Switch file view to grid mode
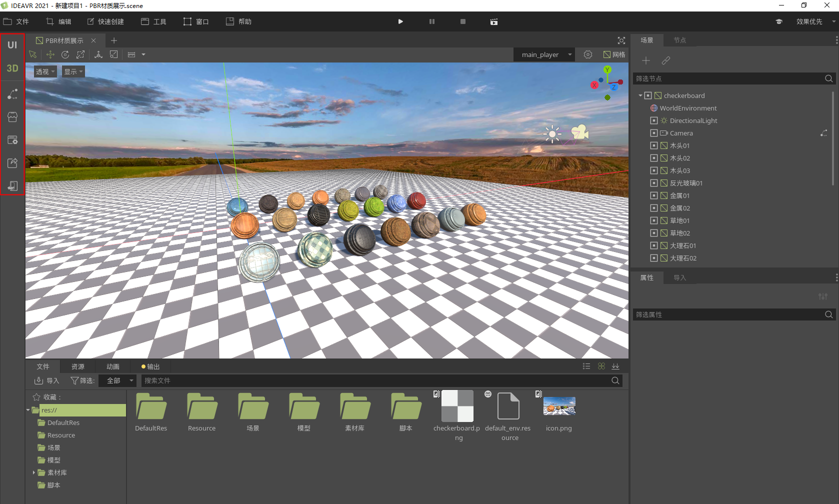 601,366
